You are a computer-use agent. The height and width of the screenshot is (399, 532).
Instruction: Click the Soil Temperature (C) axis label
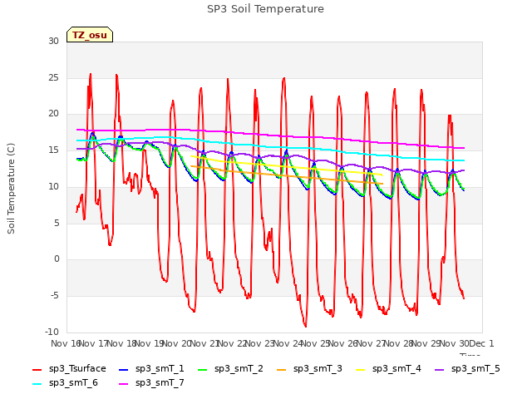[x=11, y=189]
